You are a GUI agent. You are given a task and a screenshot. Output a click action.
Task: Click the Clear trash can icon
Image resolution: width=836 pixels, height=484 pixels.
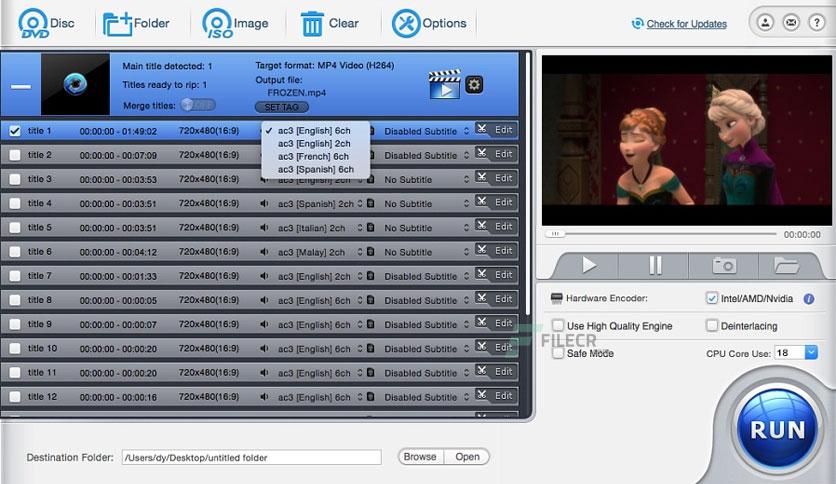312,24
